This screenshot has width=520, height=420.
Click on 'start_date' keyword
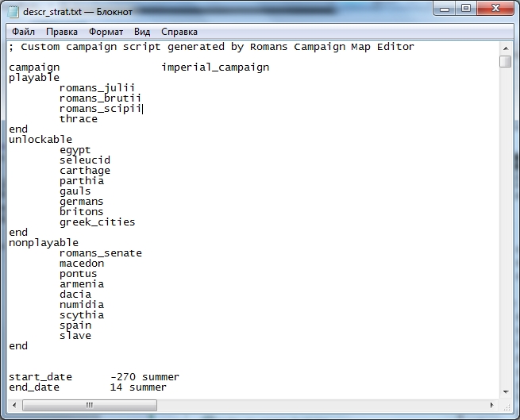pyautogui.click(x=40, y=377)
